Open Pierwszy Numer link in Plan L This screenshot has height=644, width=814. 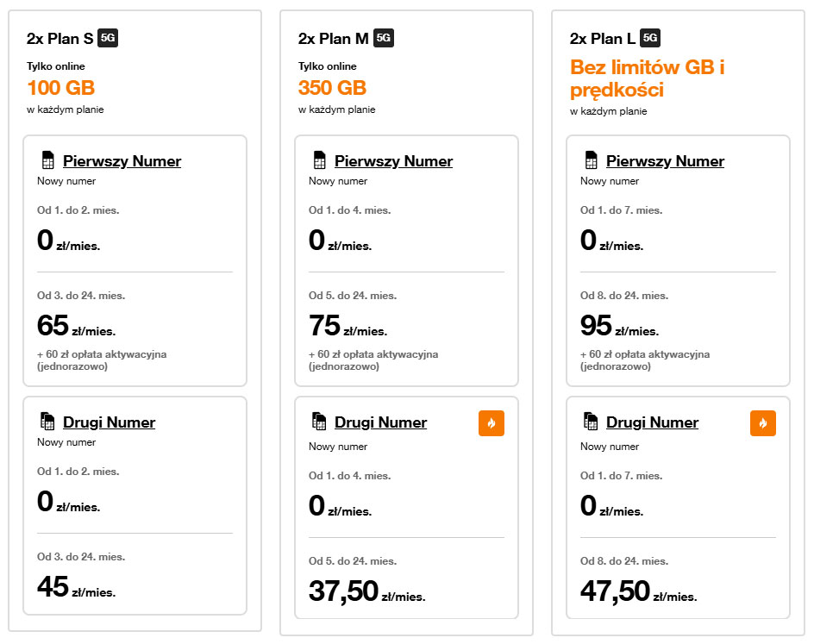(665, 161)
